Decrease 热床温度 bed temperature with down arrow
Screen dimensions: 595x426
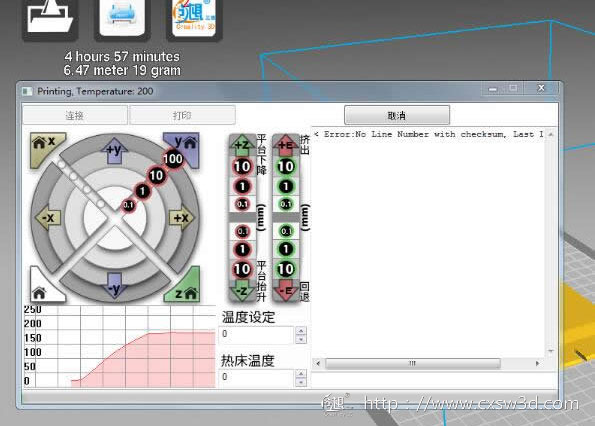301,382
